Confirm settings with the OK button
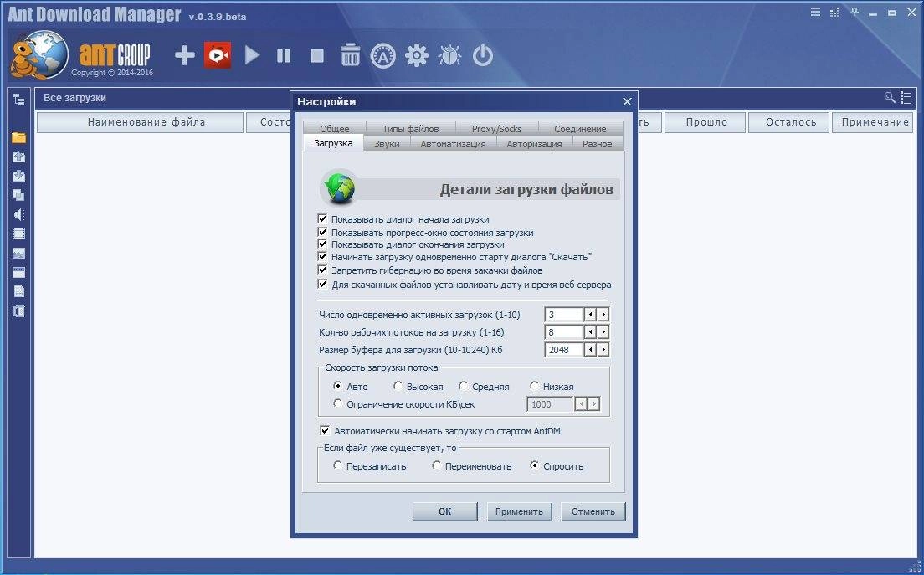This screenshot has width=924, height=575. (x=445, y=511)
